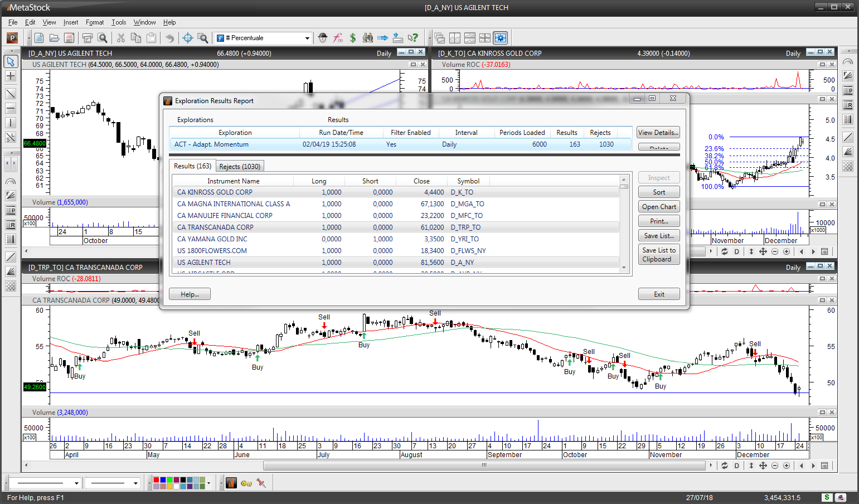Click the Save disk toolbar icon
The image size is (859, 504).
click(69, 38)
